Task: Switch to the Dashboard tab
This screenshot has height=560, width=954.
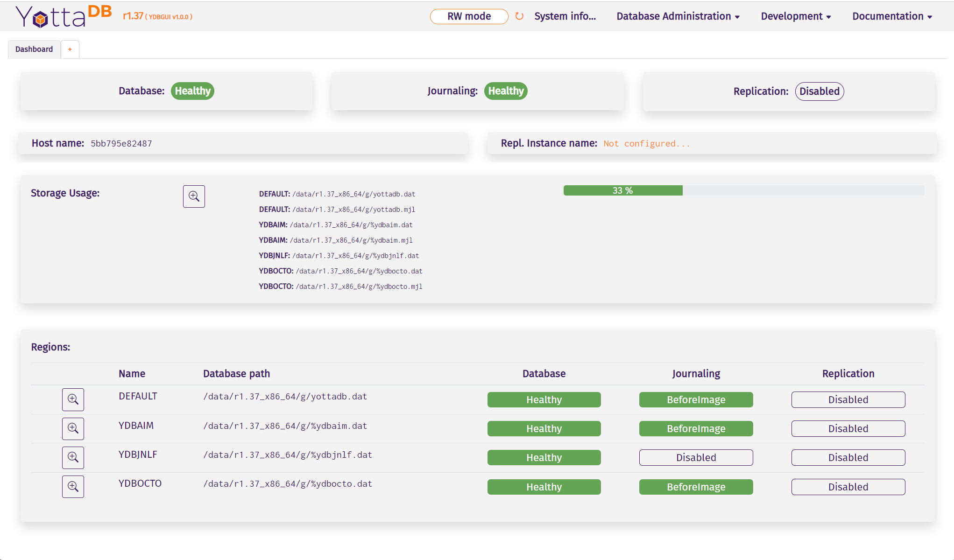Action: pos(34,49)
